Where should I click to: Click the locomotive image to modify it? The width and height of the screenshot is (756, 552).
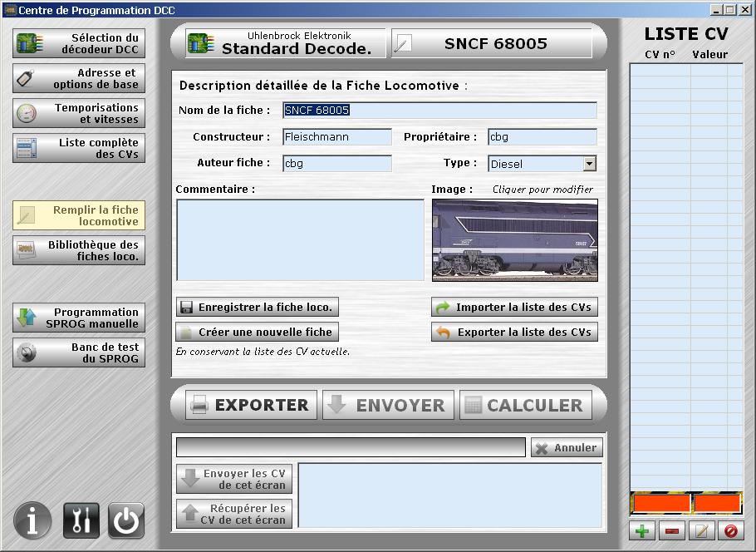[515, 240]
